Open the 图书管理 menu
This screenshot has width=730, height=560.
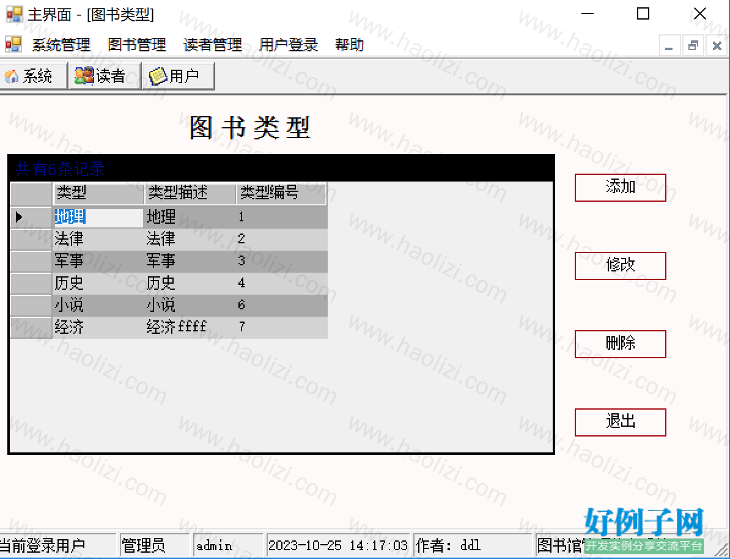(137, 45)
